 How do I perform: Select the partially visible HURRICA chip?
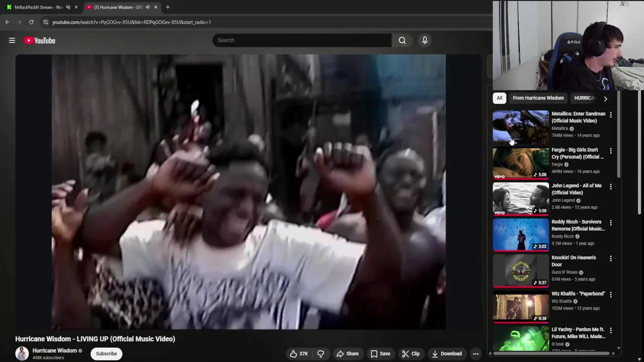pyautogui.click(x=585, y=98)
